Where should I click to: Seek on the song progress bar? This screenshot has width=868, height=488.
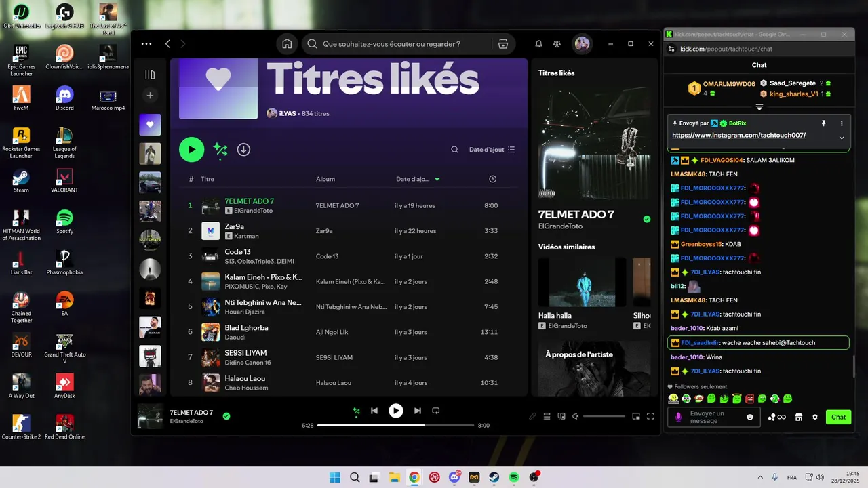click(396, 425)
